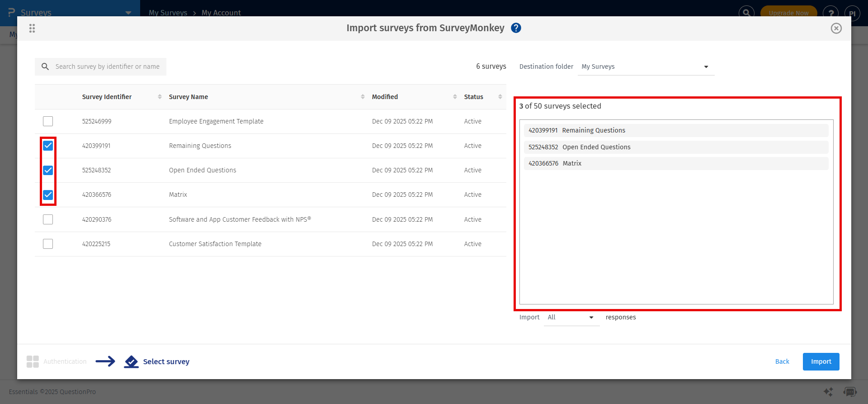Open the chat support icon

click(850, 392)
